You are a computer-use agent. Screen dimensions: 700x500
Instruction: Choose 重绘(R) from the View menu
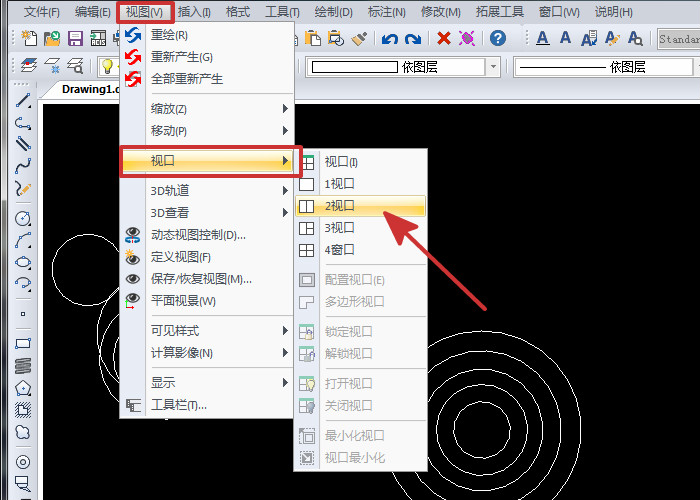coord(207,35)
